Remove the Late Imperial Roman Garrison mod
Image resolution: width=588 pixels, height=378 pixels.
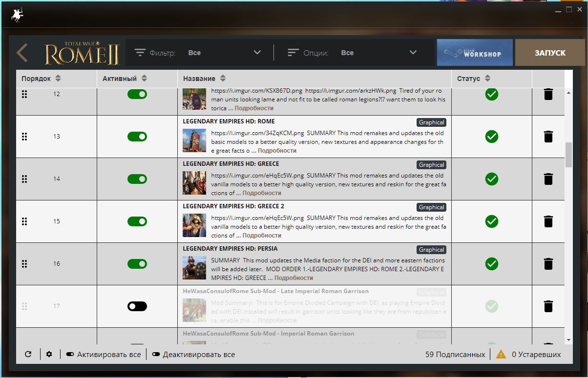click(x=548, y=306)
